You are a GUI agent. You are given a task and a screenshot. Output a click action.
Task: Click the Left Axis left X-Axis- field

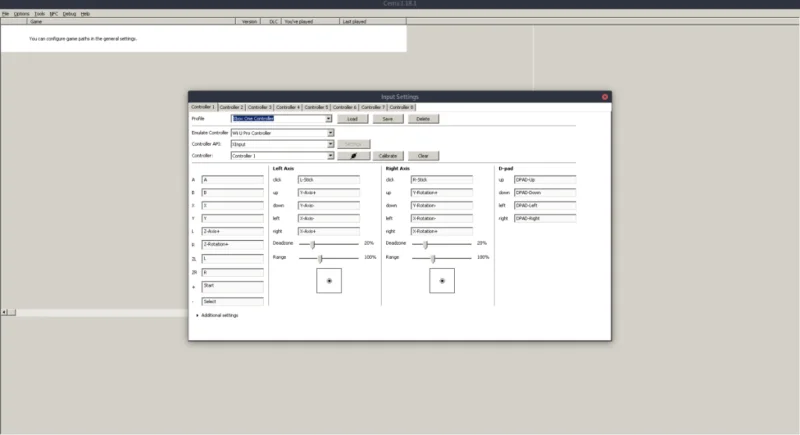pyautogui.click(x=329, y=218)
